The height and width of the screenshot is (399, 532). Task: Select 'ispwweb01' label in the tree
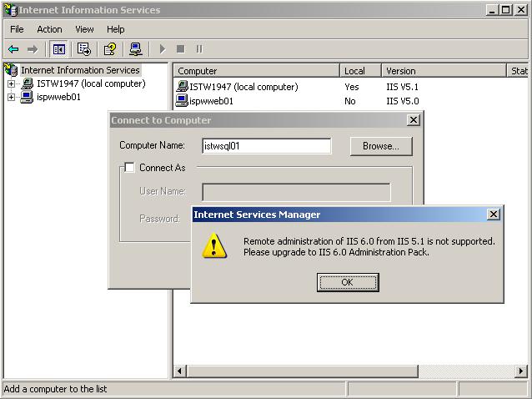coord(58,97)
